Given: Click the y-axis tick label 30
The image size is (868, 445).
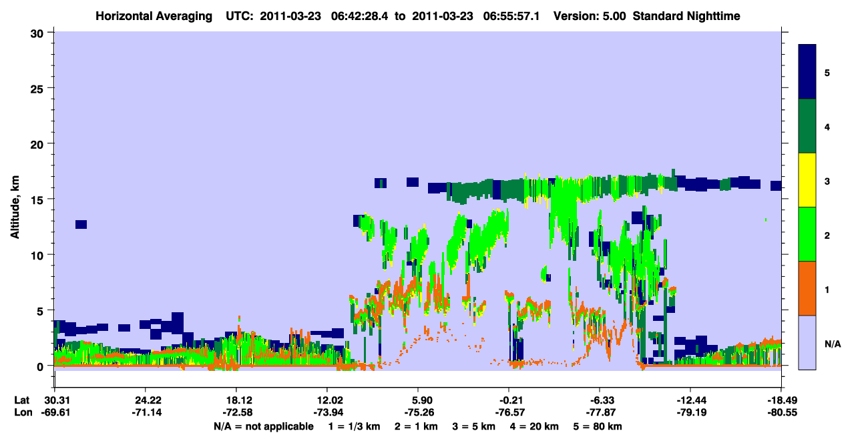Looking at the screenshot, I should [x=39, y=33].
